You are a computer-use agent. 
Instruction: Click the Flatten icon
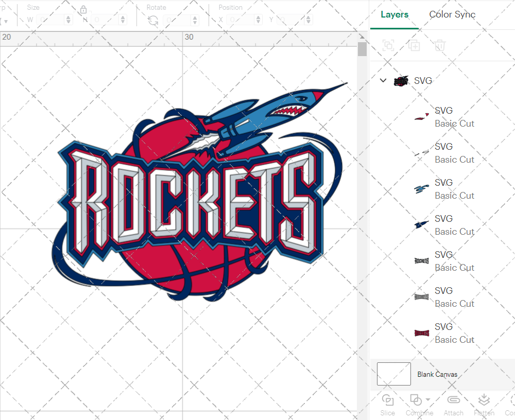pyautogui.click(x=484, y=400)
